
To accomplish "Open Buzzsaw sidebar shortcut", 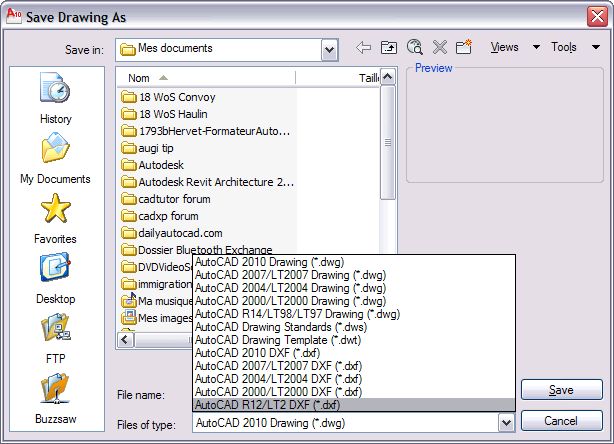I will pos(55,399).
